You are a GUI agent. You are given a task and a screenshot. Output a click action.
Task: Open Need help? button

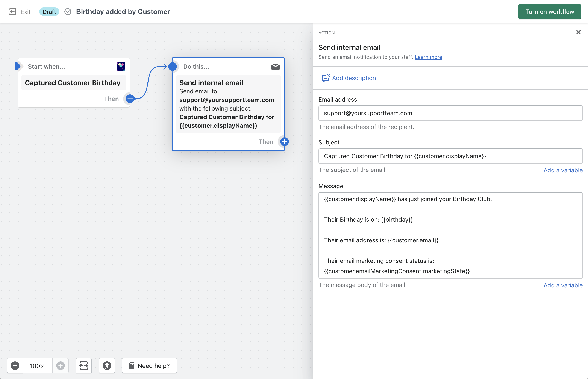point(149,366)
